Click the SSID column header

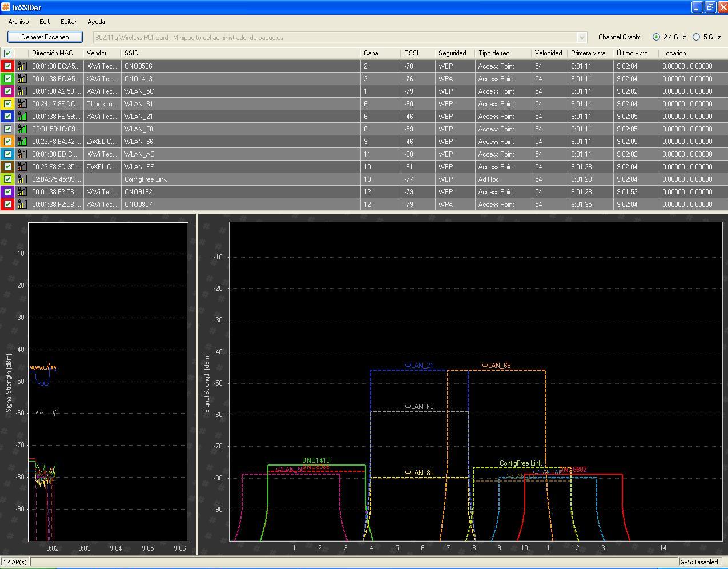[x=131, y=53]
